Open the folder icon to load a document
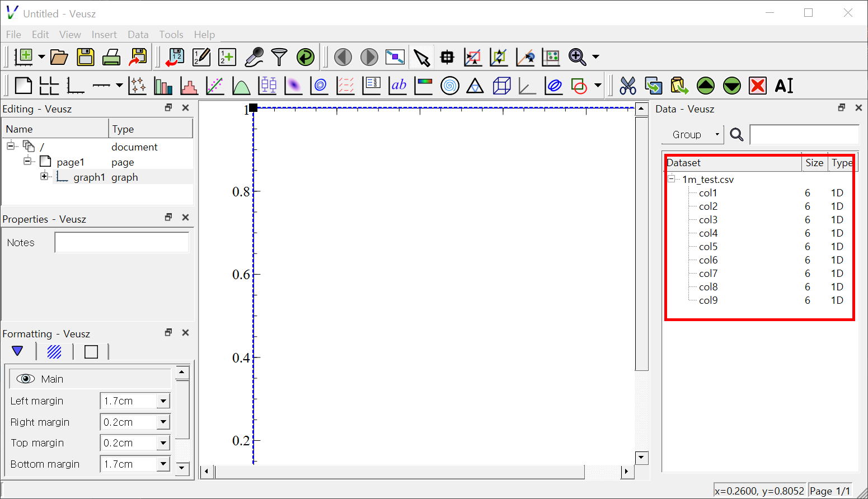 click(59, 57)
